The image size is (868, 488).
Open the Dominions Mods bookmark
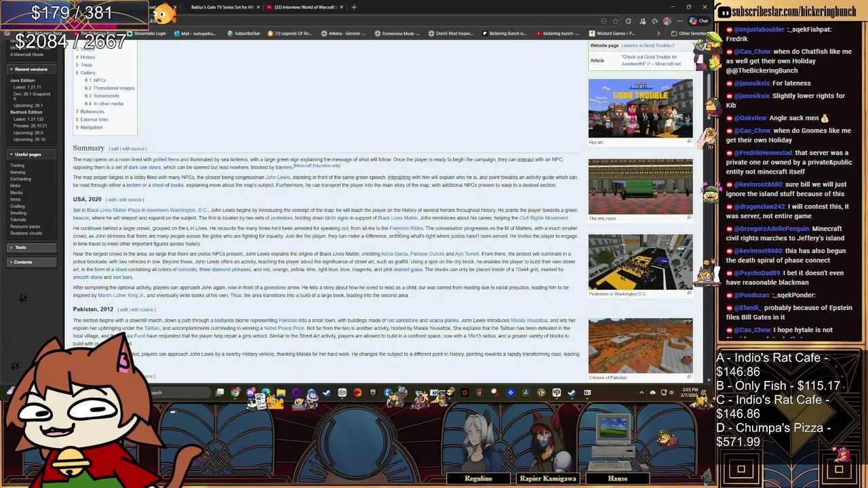[397, 33]
